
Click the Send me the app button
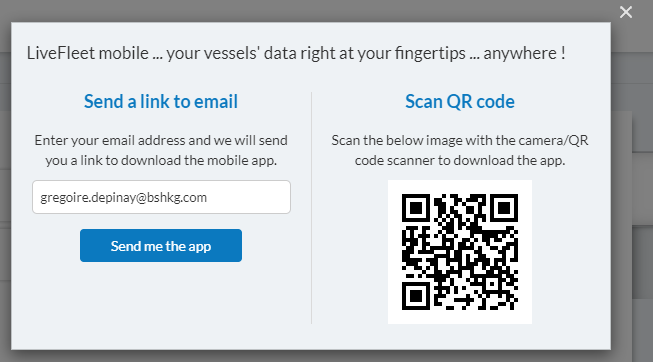click(161, 245)
